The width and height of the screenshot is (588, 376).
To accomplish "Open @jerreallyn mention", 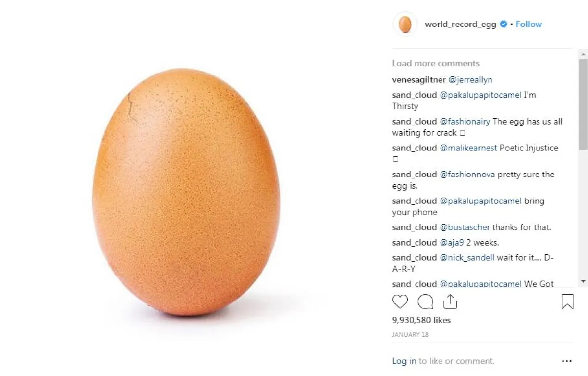I will (470, 79).
